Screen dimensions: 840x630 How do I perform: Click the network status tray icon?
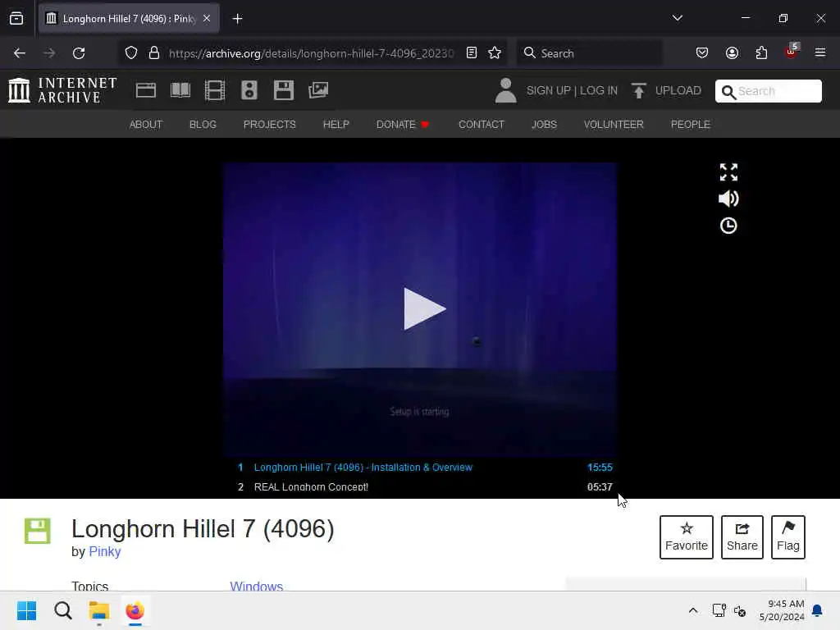tap(719, 610)
